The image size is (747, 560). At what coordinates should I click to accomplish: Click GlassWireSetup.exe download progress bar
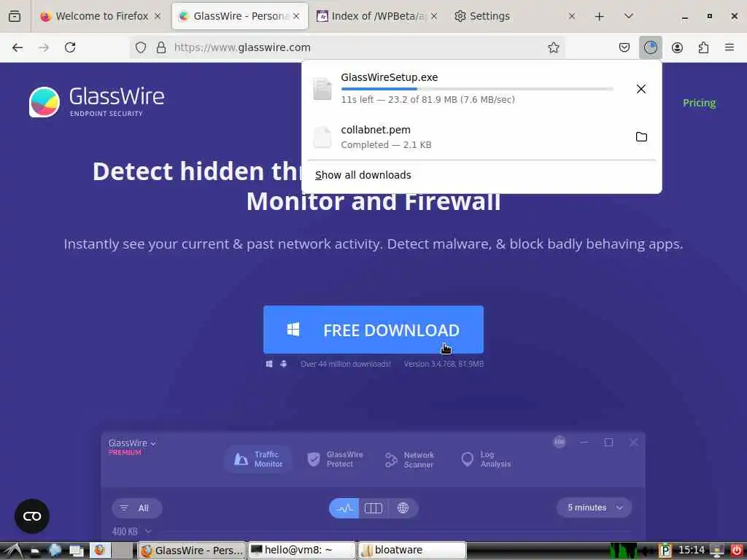pos(477,89)
